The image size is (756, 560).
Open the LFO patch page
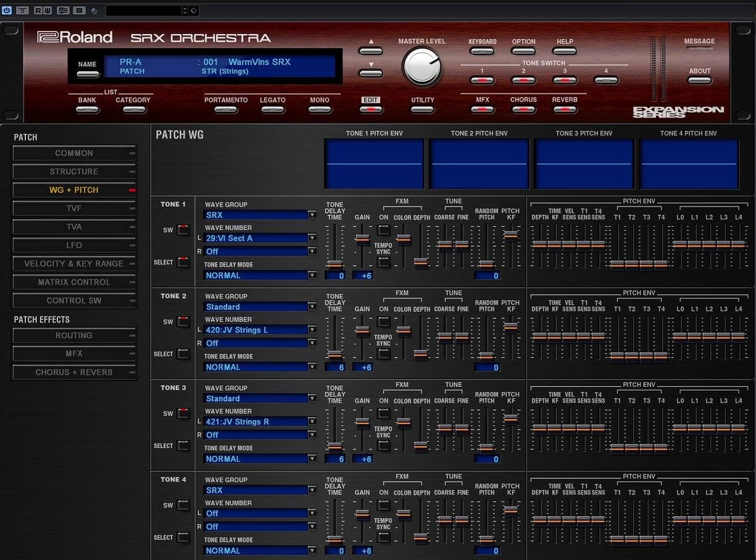coord(74,245)
